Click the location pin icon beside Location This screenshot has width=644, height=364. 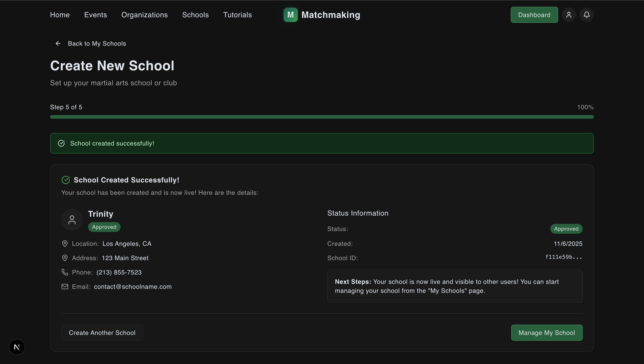(x=65, y=244)
